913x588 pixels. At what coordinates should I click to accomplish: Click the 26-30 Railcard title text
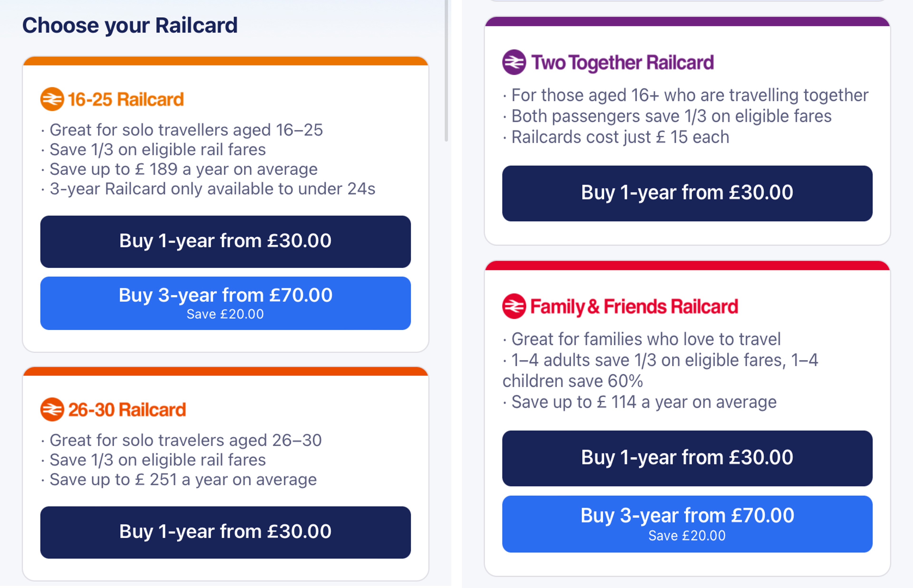(127, 410)
